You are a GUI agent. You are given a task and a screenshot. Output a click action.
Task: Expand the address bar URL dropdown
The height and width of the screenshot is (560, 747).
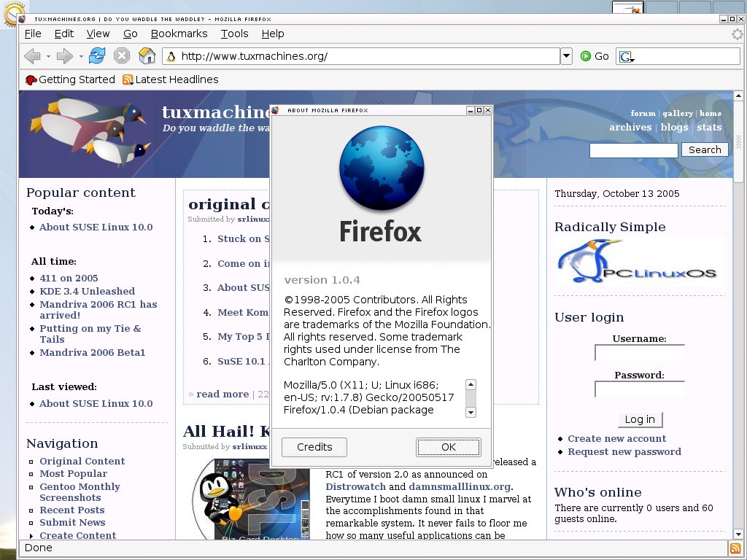pos(566,56)
